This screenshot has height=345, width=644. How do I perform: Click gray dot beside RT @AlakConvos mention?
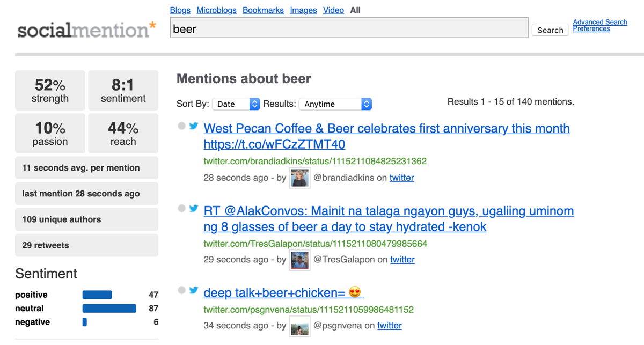click(x=182, y=208)
